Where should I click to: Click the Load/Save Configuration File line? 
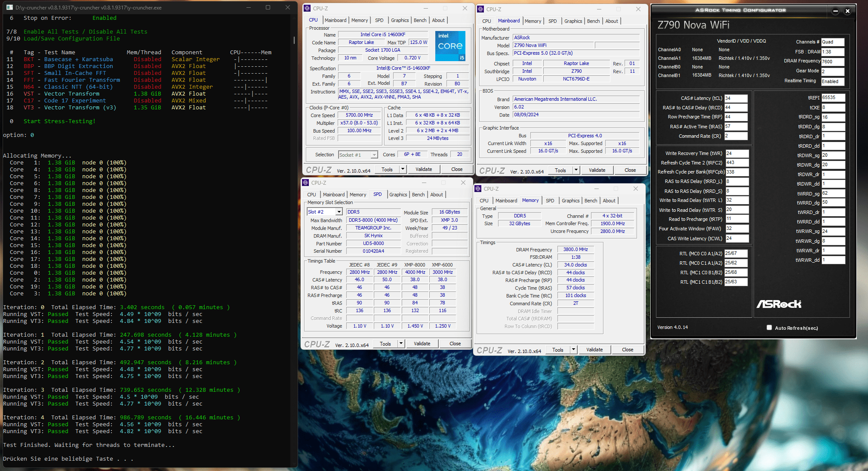coord(71,38)
